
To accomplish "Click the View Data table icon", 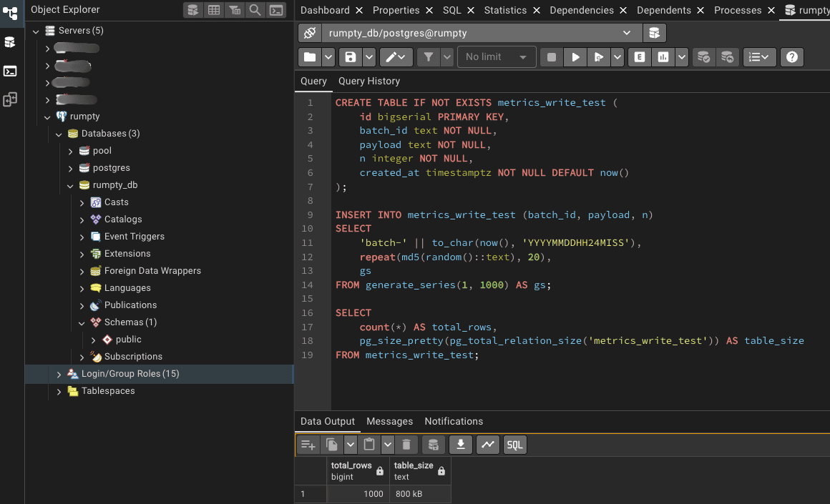I will click(214, 10).
